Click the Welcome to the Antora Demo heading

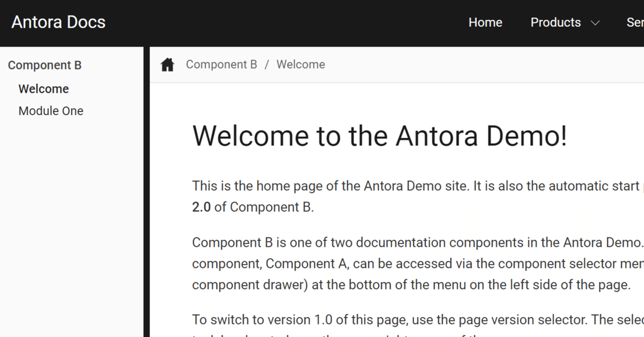(x=379, y=135)
